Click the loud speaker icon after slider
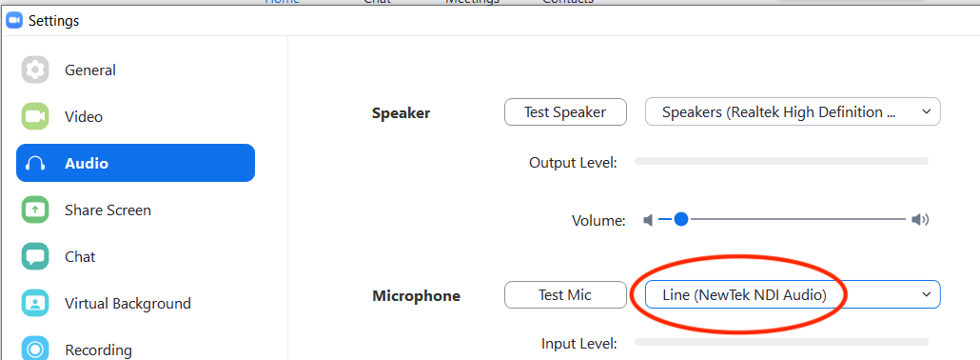Screen dimensions: 980x360 tap(920, 220)
